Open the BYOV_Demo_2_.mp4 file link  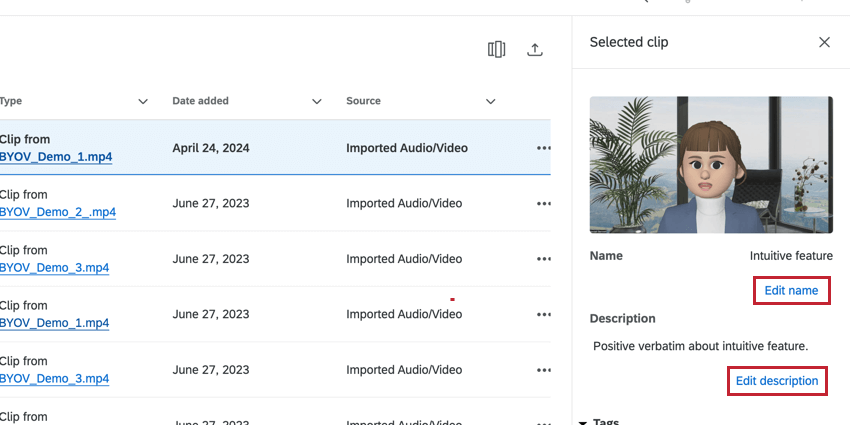pos(57,212)
